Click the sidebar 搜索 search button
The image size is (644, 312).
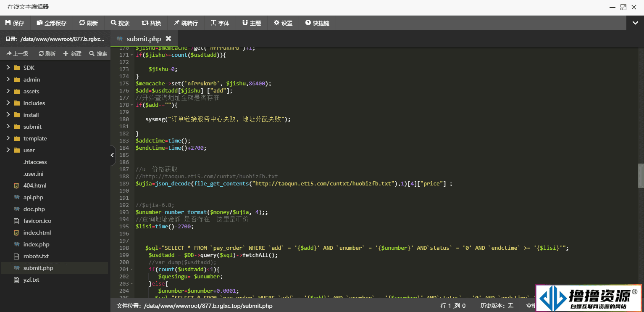pyautogui.click(x=98, y=53)
